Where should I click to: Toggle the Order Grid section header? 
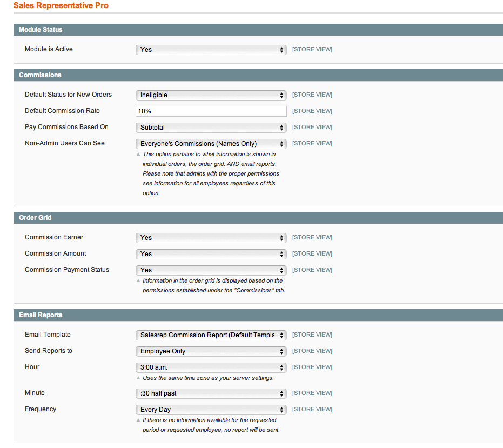pyautogui.click(x=35, y=218)
